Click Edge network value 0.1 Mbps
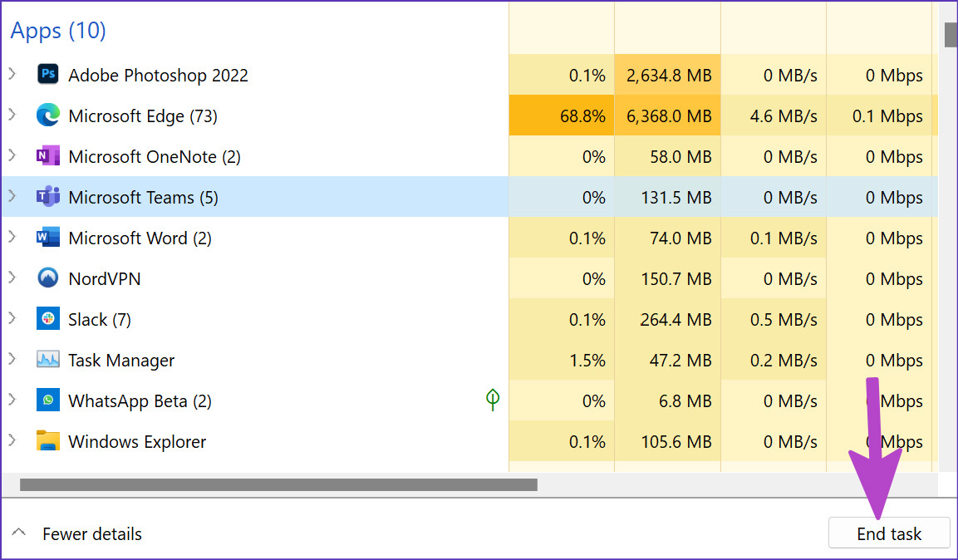 (887, 116)
